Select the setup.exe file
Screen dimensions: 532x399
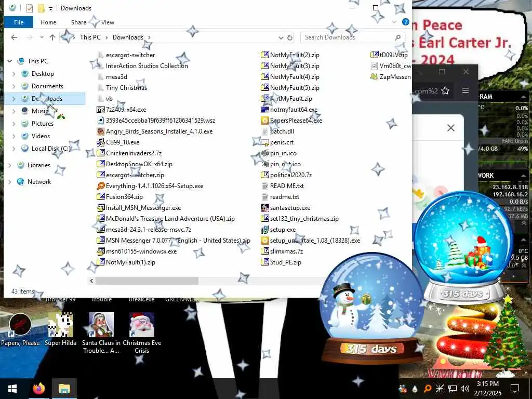(x=278, y=230)
